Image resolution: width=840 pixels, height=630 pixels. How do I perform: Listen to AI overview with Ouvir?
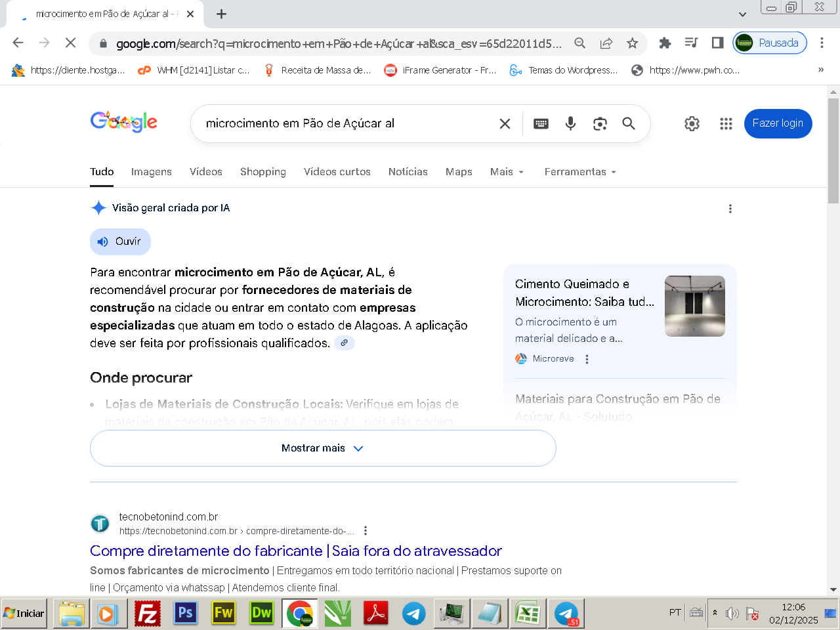[120, 241]
